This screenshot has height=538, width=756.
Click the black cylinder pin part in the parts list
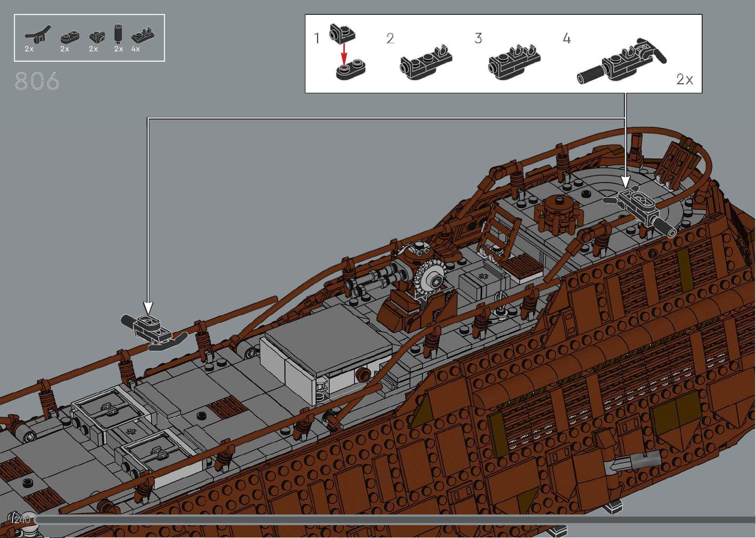click(x=118, y=34)
